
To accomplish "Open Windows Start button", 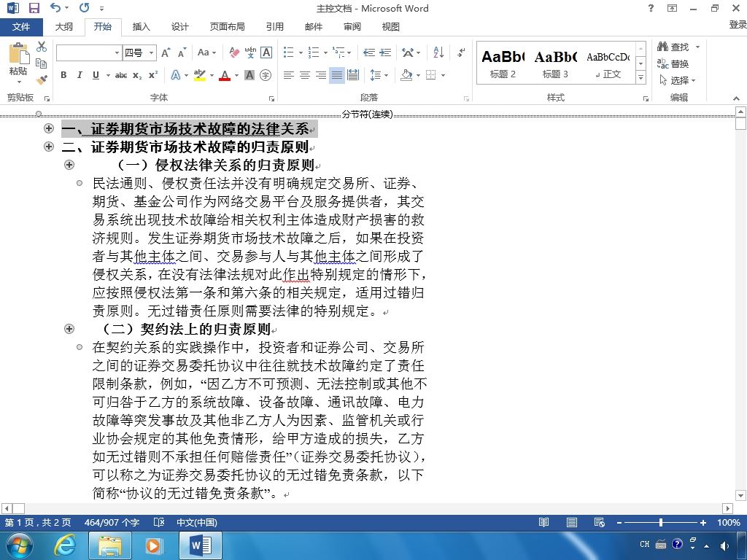I will [19, 545].
